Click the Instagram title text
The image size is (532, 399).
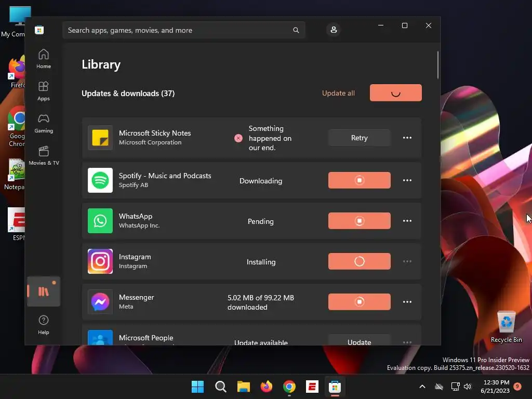click(x=135, y=257)
